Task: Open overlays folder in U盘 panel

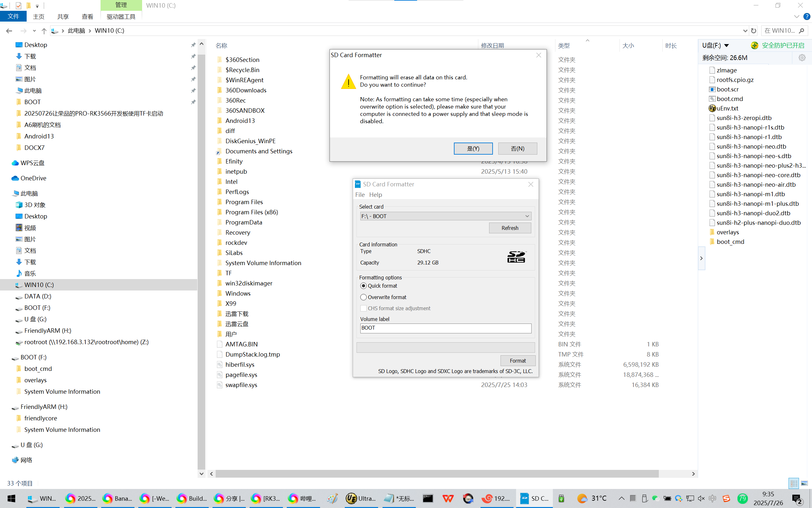Action: tap(724, 232)
